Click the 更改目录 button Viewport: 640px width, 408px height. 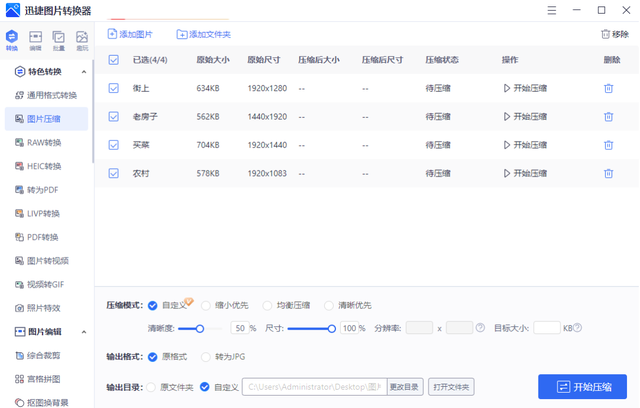tap(404, 387)
